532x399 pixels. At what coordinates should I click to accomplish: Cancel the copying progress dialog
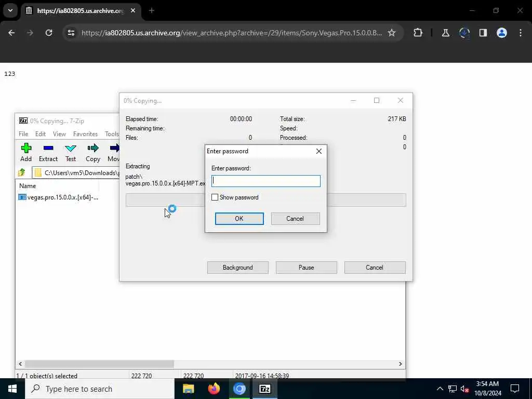[x=375, y=268]
